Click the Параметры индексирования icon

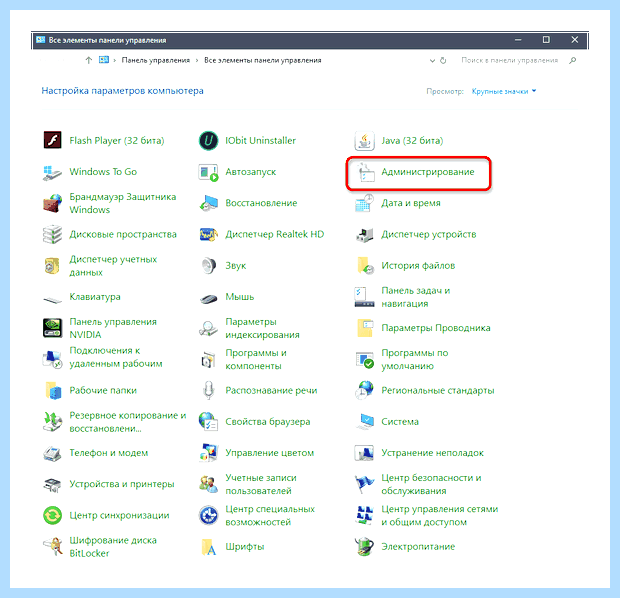(208, 328)
